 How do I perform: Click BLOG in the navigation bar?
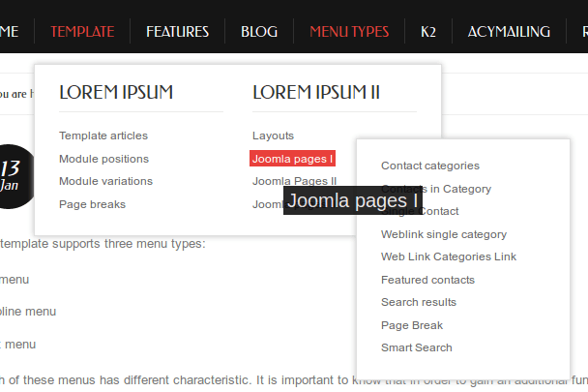click(x=259, y=32)
